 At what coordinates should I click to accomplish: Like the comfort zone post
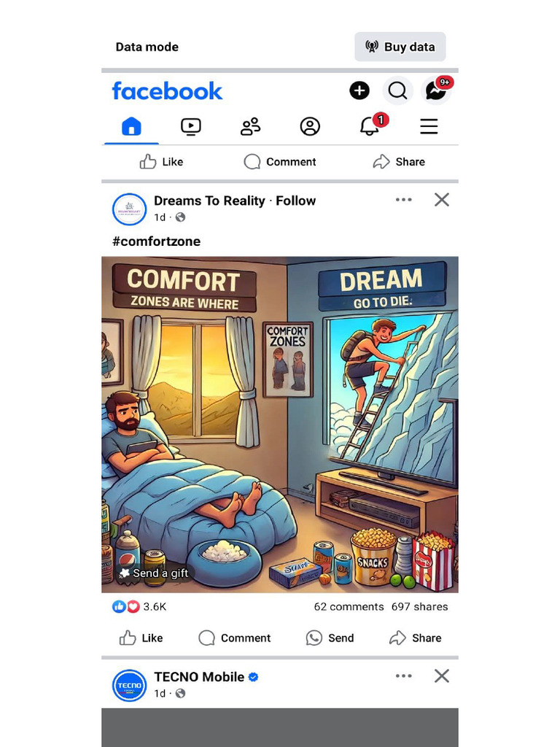pyautogui.click(x=141, y=638)
